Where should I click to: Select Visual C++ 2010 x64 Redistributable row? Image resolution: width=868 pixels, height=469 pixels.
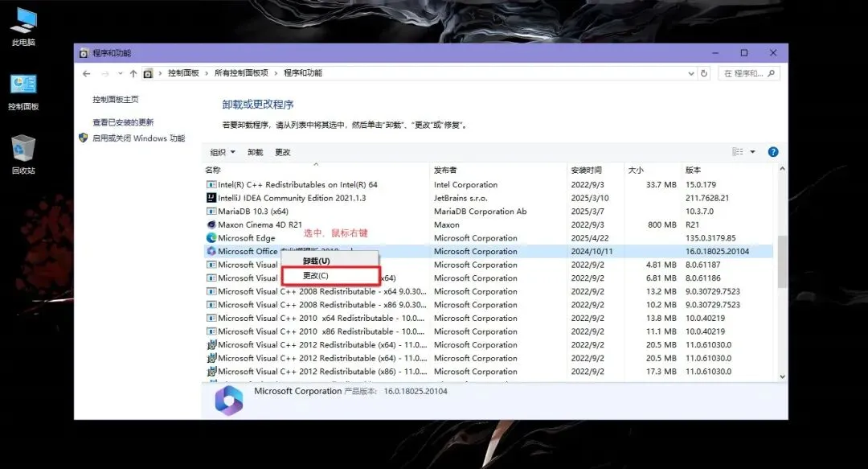(489, 318)
